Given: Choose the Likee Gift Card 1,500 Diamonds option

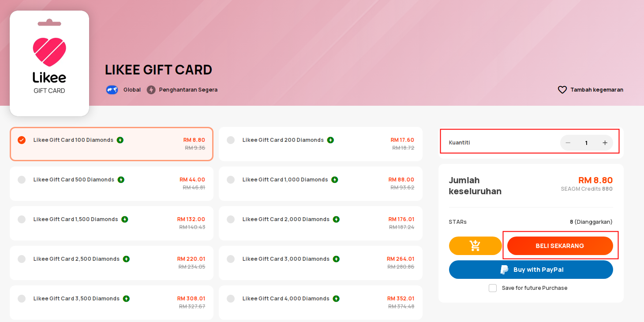Looking at the screenshot, I should coord(112,223).
